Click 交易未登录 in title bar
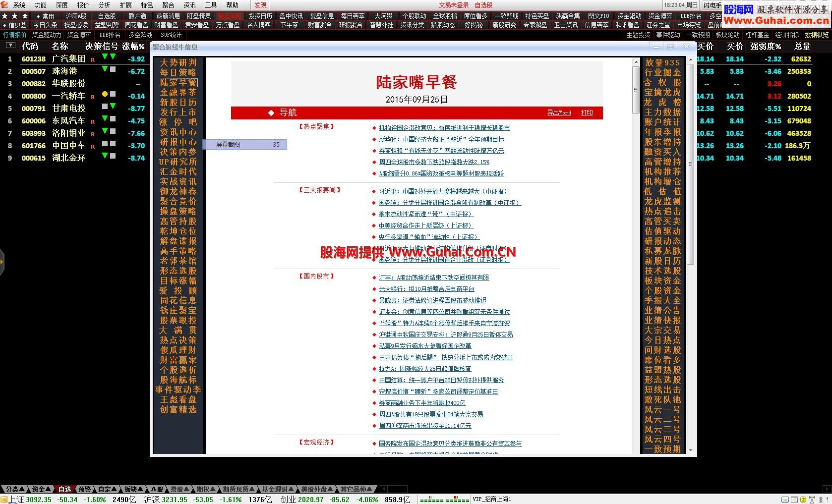 coord(454,5)
